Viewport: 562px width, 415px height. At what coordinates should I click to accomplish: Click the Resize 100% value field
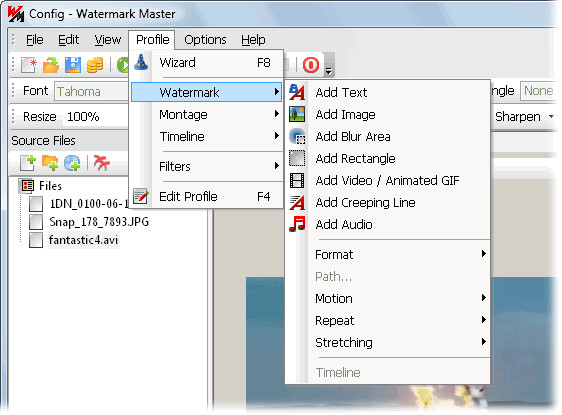tap(95, 116)
